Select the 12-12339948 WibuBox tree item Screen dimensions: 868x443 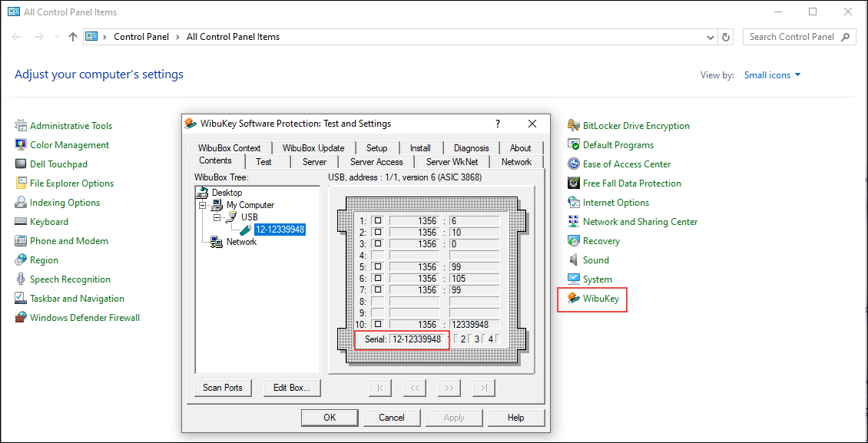(280, 229)
